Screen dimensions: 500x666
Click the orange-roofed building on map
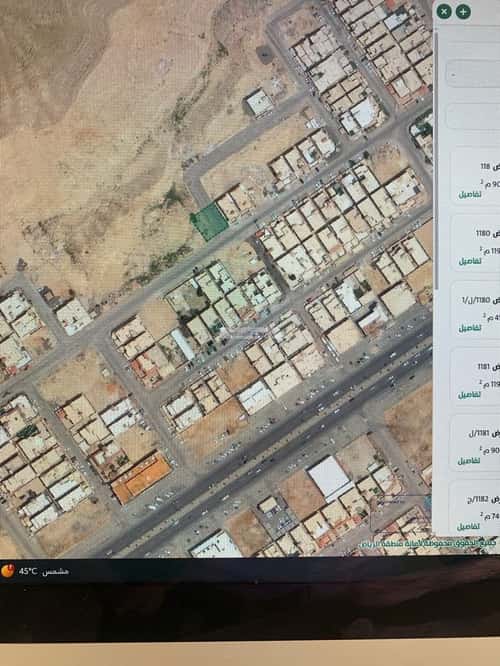(141, 478)
